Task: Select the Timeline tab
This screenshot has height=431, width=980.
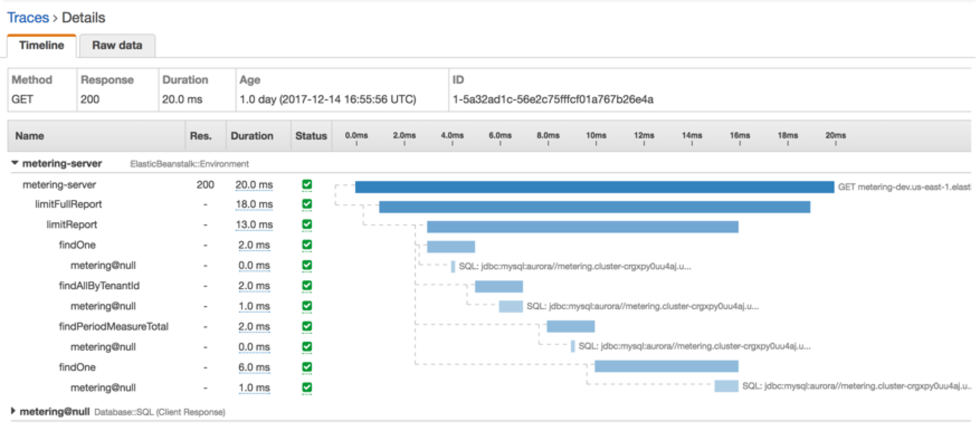Action: (41, 45)
